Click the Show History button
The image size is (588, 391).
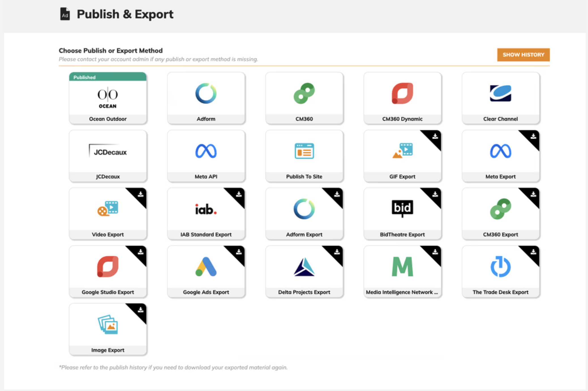pyautogui.click(x=523, y=55)
